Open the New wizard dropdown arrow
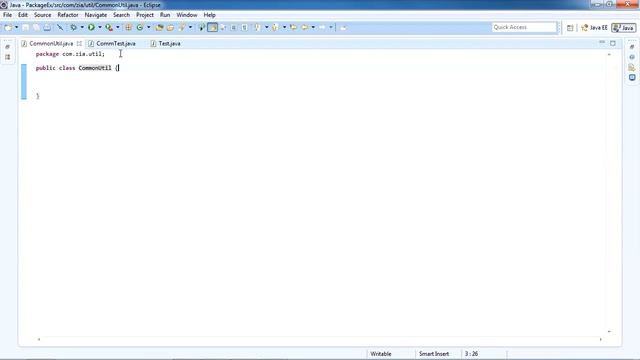Image resolution: width=640 pixels, height=360 pixels. [16, 27]
